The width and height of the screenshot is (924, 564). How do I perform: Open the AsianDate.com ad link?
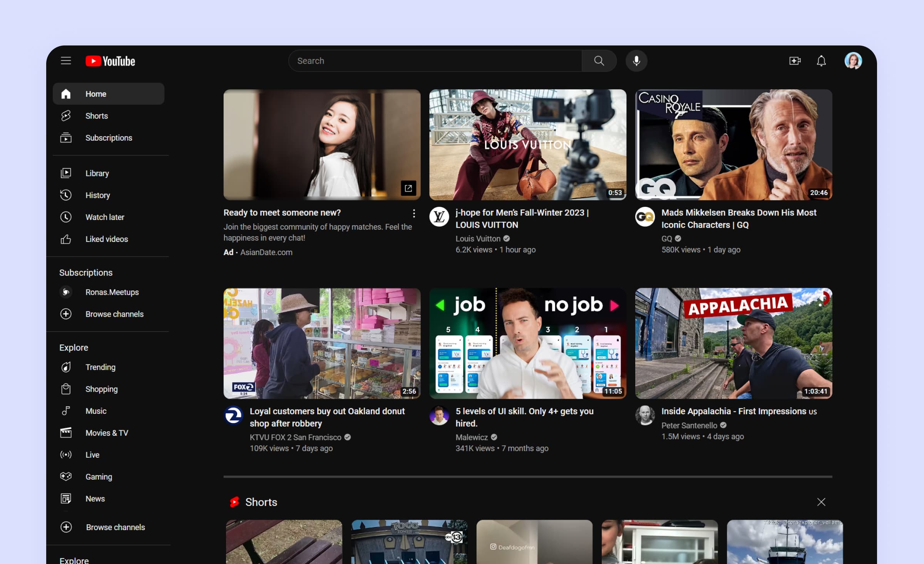click(266, 252)
